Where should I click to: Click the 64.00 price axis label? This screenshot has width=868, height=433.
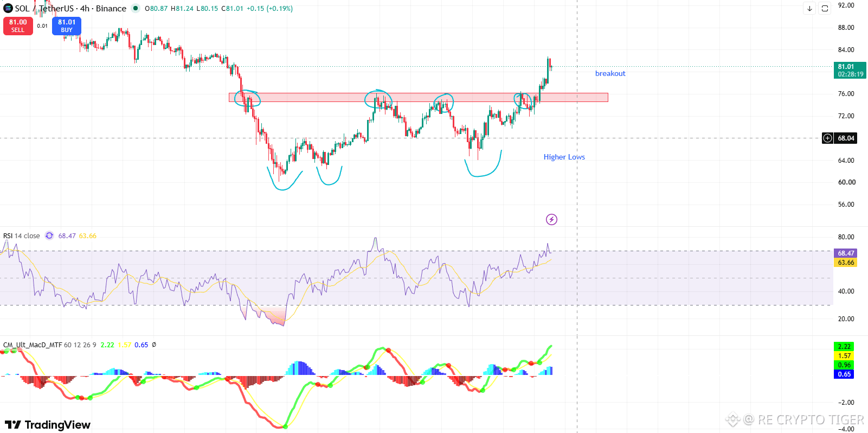click(846, 161)
